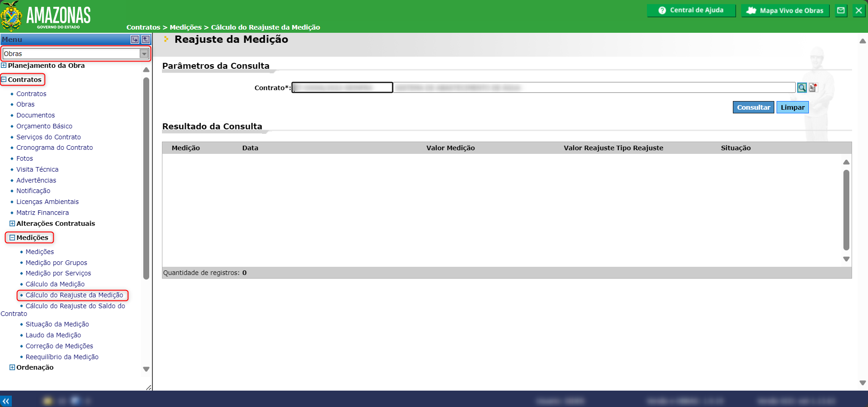Screen dimensions: 868x407
Task: Click results table scroll down arrow
Action: [846, 259]
